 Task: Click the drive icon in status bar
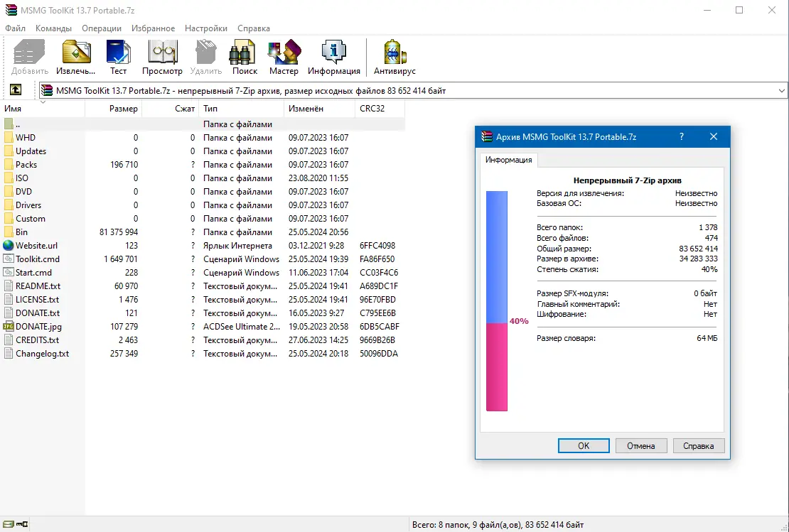click(8, 524)
